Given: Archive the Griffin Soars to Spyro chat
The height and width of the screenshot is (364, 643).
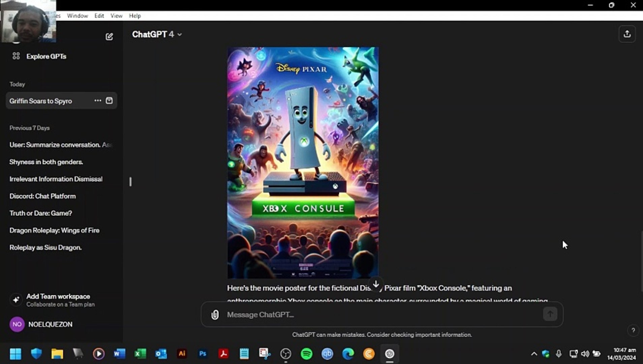Looking at the screenshot, I should click(x=109, y=100).
